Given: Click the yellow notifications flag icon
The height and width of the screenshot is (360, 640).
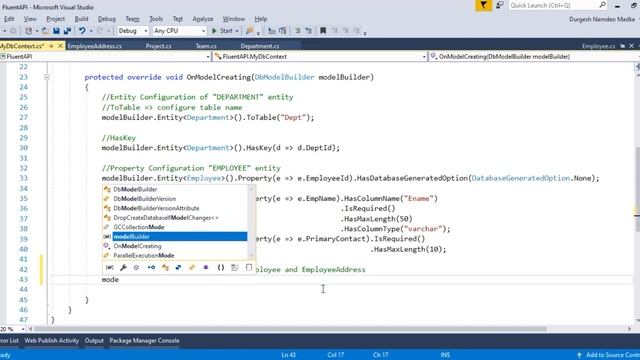Looking at the screenshot, I should [x=483, y=5].
